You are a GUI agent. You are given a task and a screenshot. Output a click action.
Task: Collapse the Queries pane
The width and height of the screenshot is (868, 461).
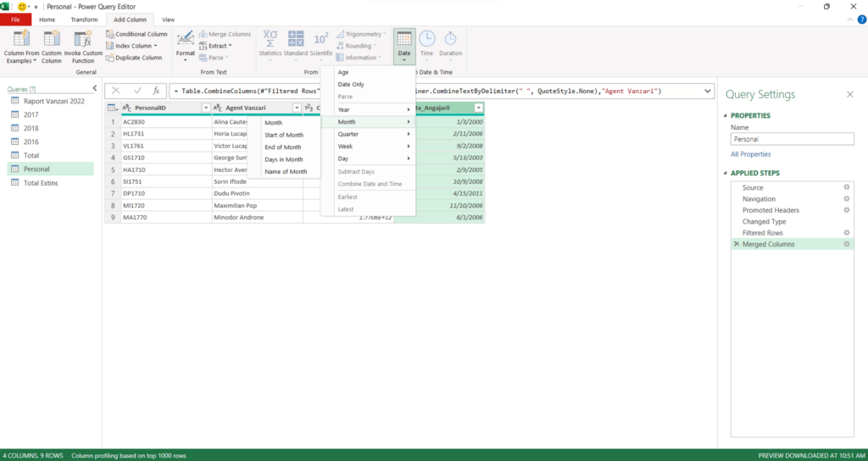pyautogui.click(x=95, y=88)
